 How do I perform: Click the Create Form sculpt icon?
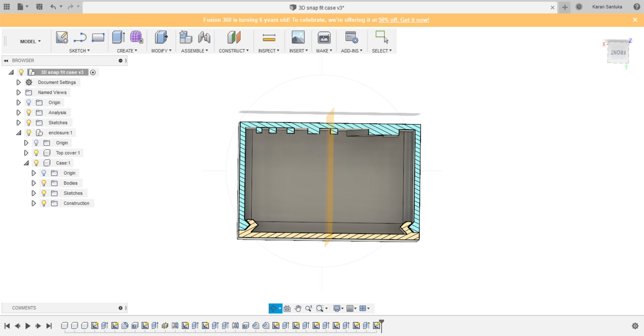click(x=137, y=37)
